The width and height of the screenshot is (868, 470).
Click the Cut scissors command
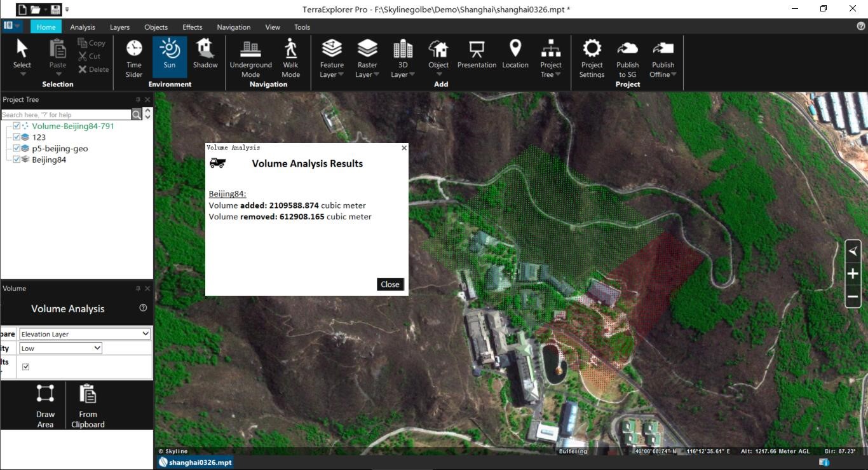[90, 56]
